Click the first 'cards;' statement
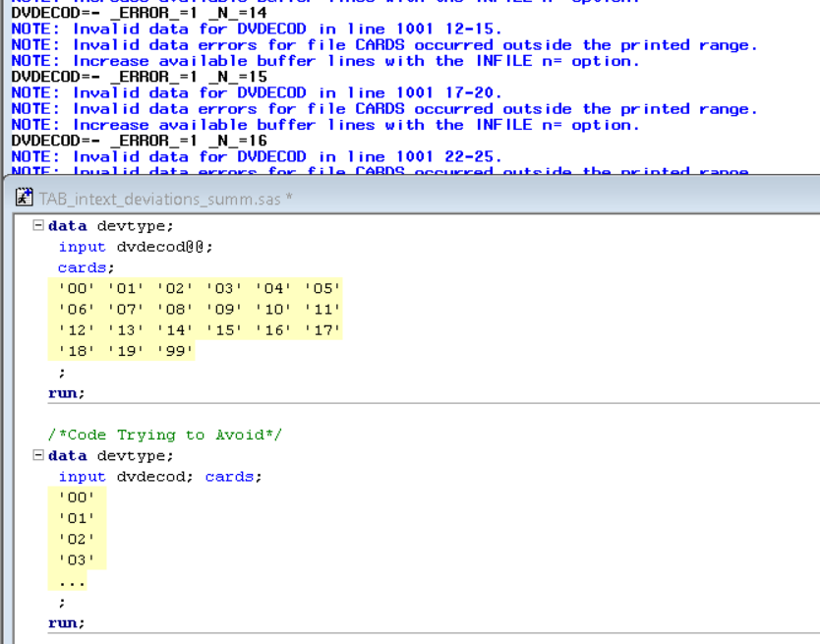The image size is (820, 644). tap(86, 267)
